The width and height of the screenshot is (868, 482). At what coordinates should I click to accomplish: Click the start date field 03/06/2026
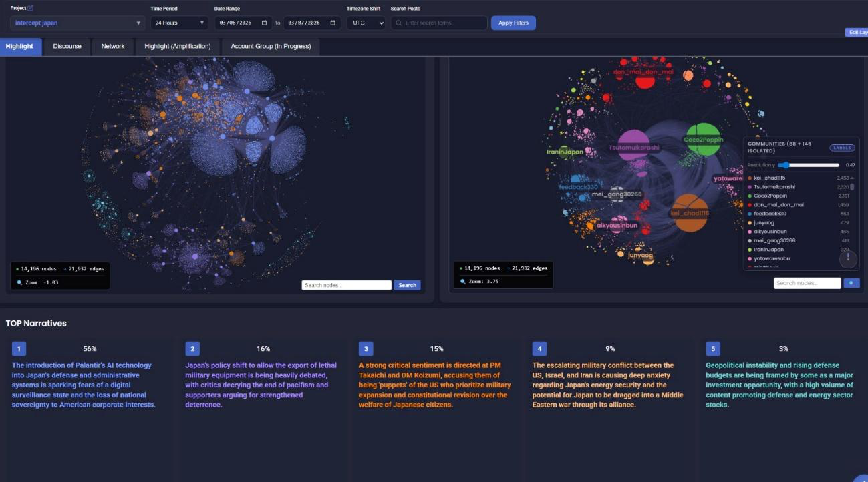point(243,23)
